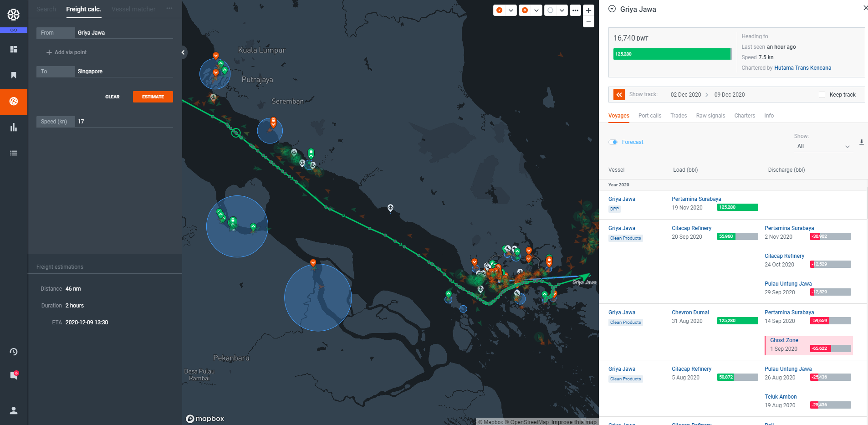This screenshot has width=868, height=425.
Task: Open Teluk Ambon discharge port link
Action: tap(781, 397)
